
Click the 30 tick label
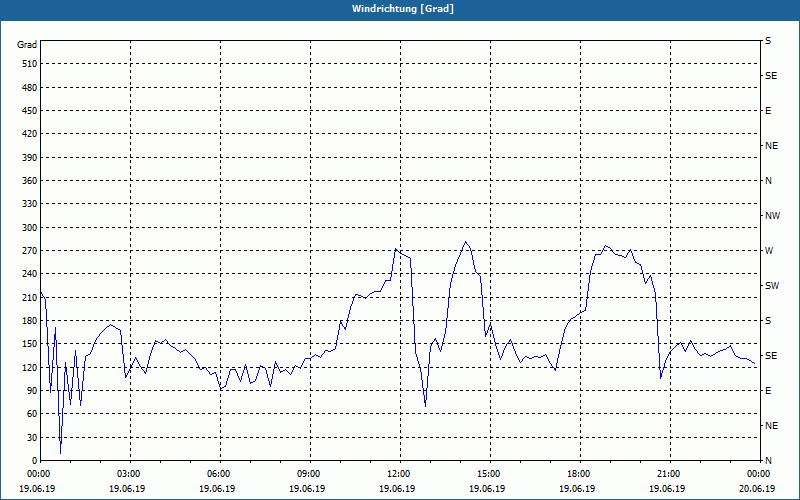(31, 437)
